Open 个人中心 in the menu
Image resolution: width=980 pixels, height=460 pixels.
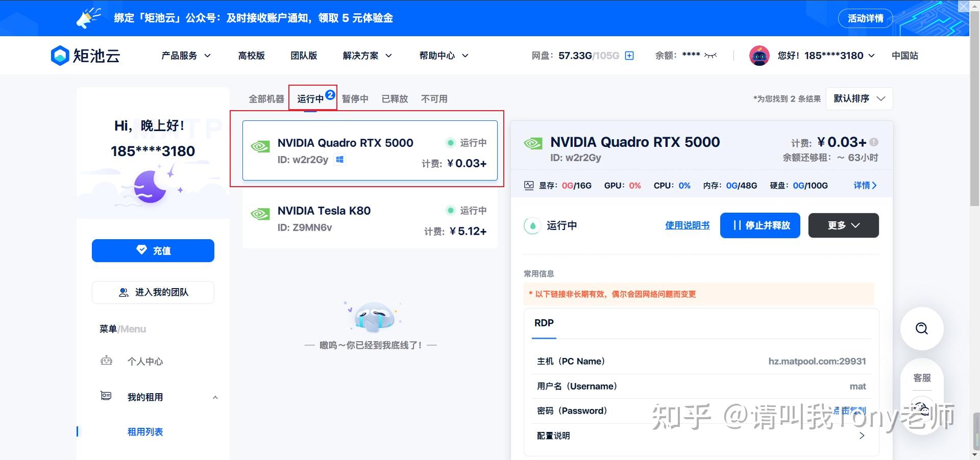(x=145, y=362)
